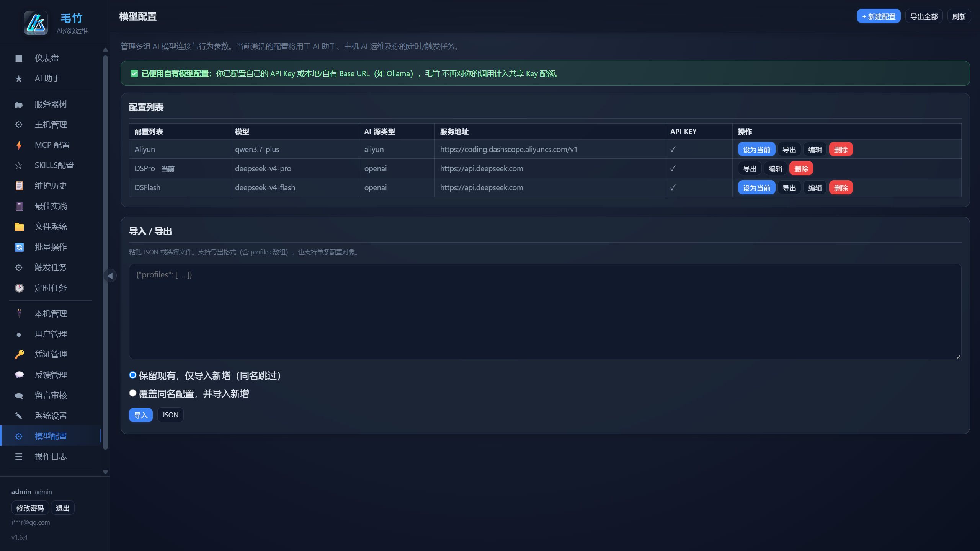Click the qwen3.7-plus model cell
This screenshot has height=551, width=980.
click(x=294, y=149)
